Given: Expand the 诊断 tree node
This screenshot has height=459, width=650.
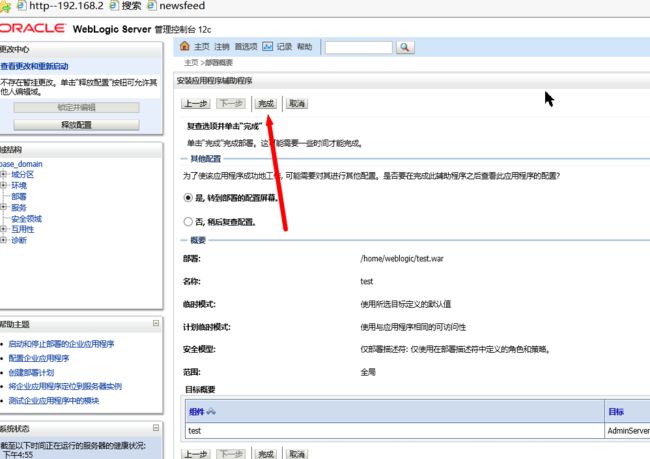Looking at the screenshot, I should 3,240.
